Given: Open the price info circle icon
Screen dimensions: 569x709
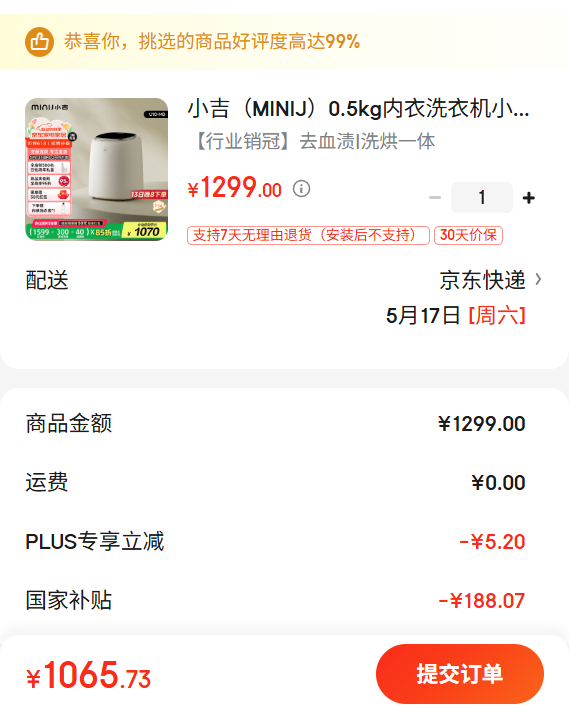Looking at the screenshot, I should coord(301,188).
